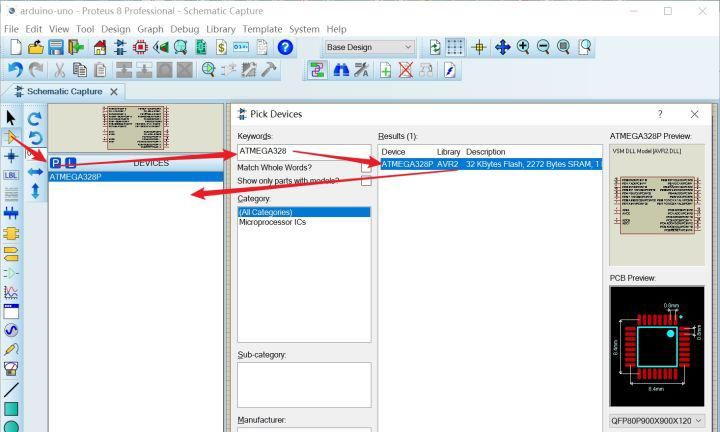Click the Copy to clipboard icon
This screenshot has height=432, width=720.
click(x=79, y=70)
